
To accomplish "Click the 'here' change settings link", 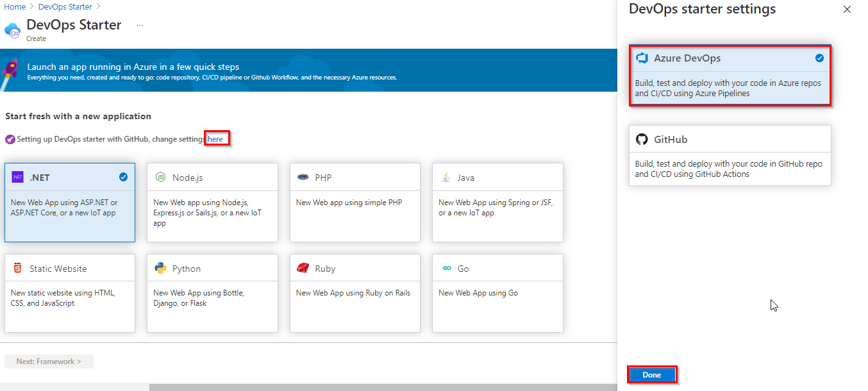I will (x=216, y=139).
